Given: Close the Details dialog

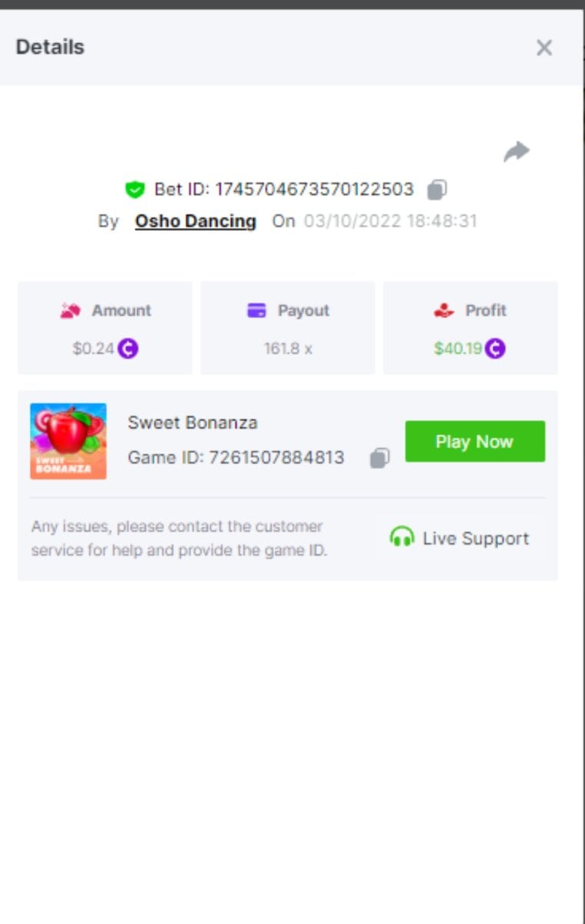Looking at the screenshot, I should pyautogui.click(x=544, y=48).
